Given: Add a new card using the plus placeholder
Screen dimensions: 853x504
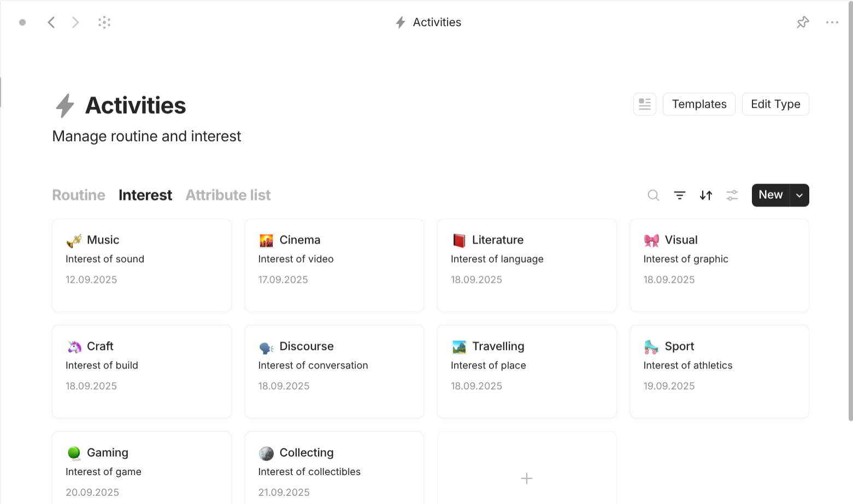Looking at the screenshot, I should pos(526,478).
